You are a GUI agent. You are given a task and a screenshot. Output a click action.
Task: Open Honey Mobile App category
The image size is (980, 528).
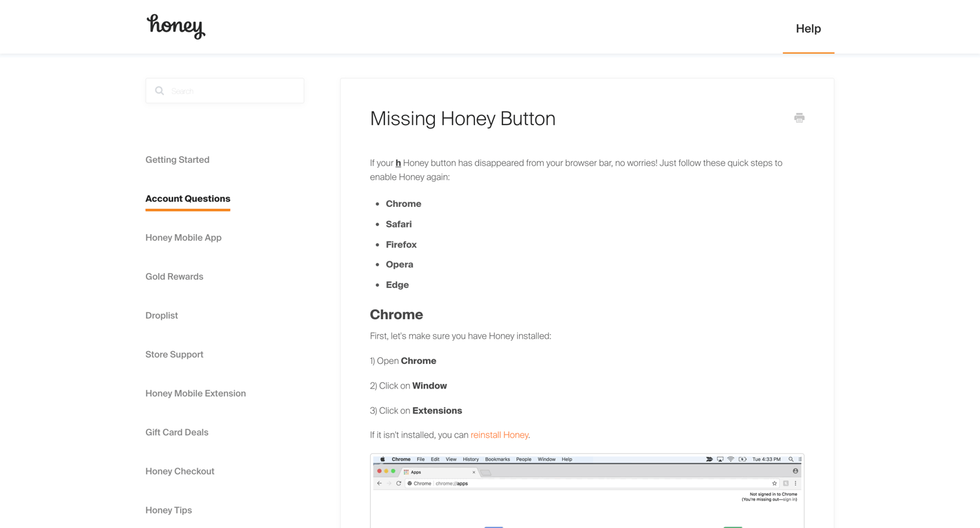[x=183, y=237]
